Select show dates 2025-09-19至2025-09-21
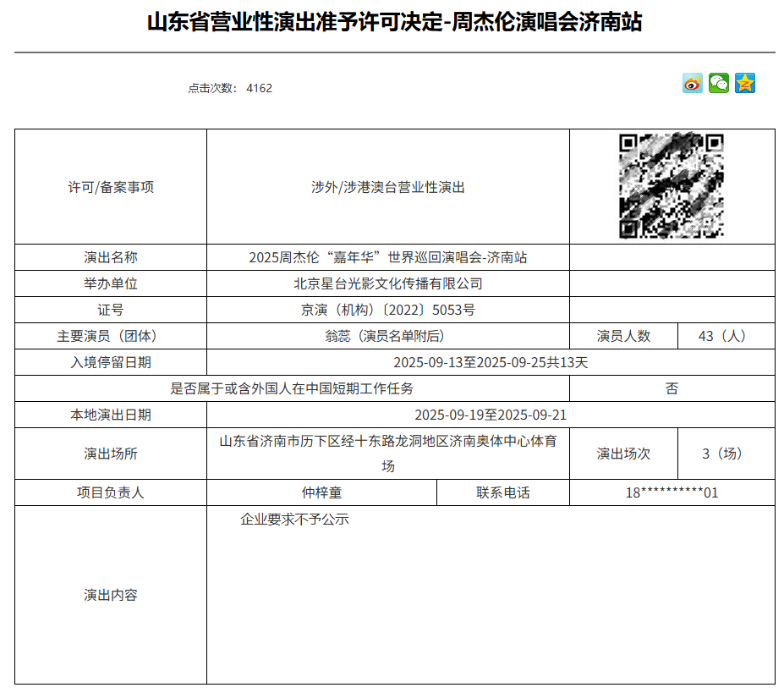Viewport: 784px width, 693px height. click(491, 415)
